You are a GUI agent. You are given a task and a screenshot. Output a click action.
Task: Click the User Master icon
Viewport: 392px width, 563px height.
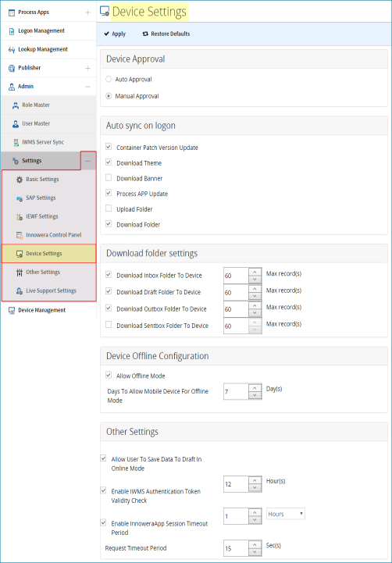pos(16,124)
